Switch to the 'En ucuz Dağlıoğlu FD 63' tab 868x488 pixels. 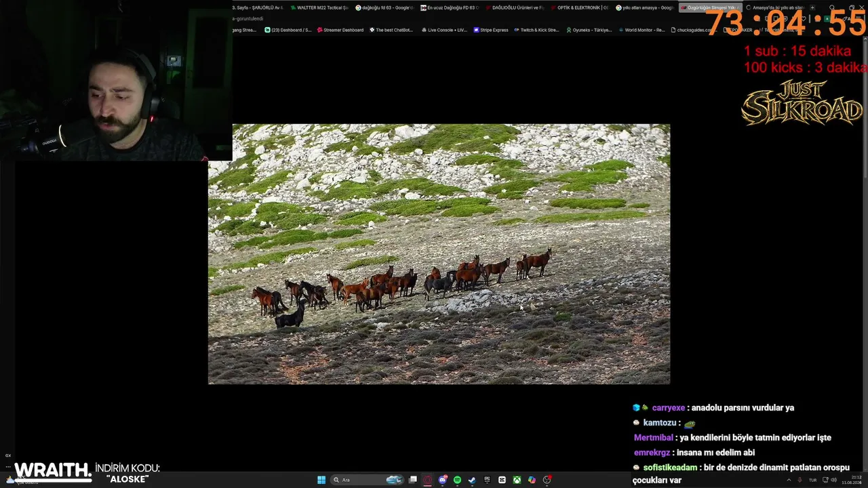tap(450, 8)
